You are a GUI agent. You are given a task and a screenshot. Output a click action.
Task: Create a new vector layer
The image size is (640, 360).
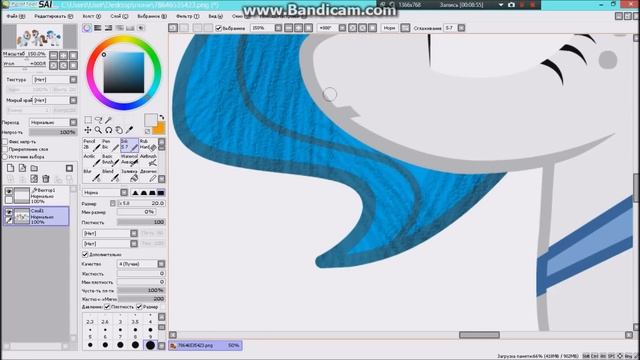[x=22, y=168]
